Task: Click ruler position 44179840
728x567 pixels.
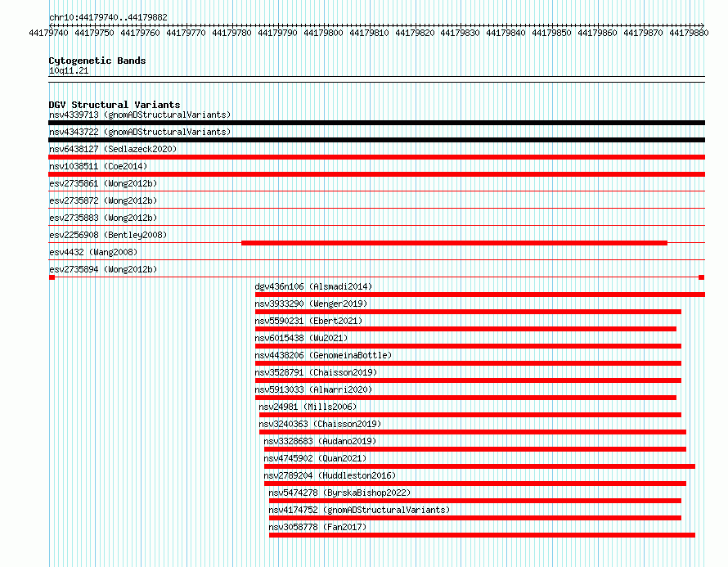Action: tap(506, 33)
